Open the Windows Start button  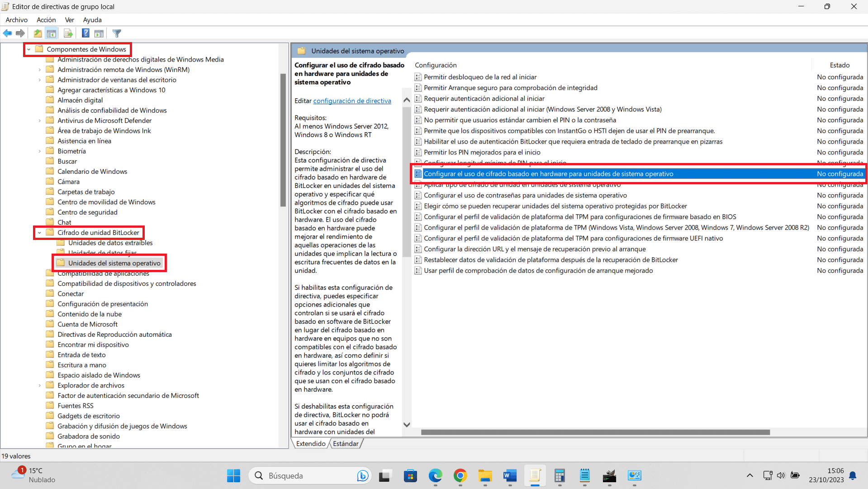pyautogui.click(x=233, y=475)
